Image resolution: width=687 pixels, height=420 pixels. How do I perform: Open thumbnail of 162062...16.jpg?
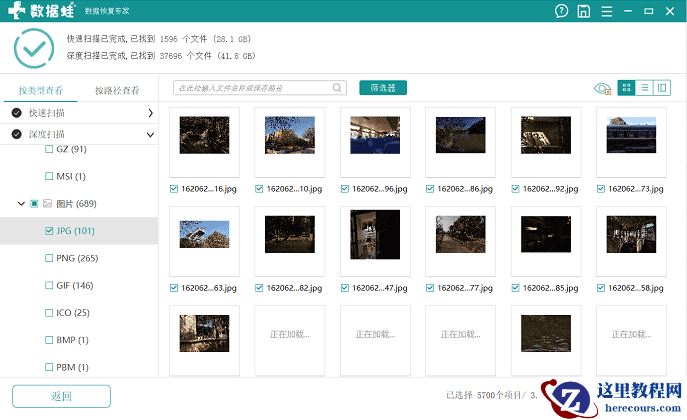204,135
